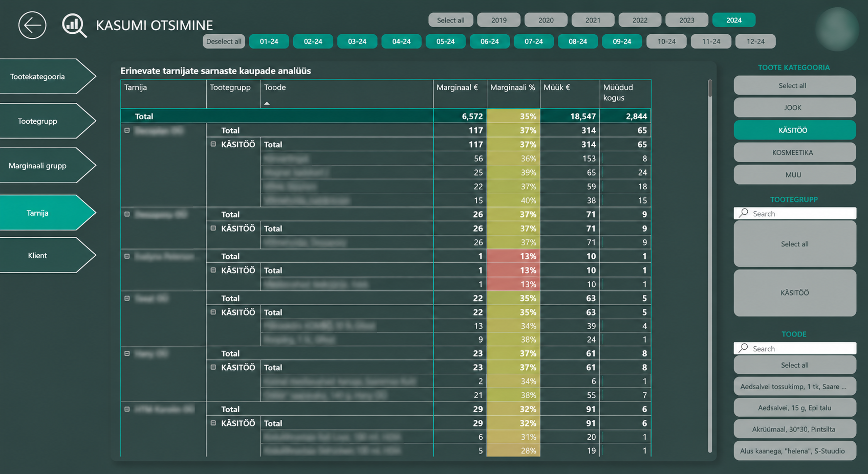The width and height of the screenshot is (868, 474).
Task: Click the sort arrow under Toode header
Action: [x=267, y=103]
